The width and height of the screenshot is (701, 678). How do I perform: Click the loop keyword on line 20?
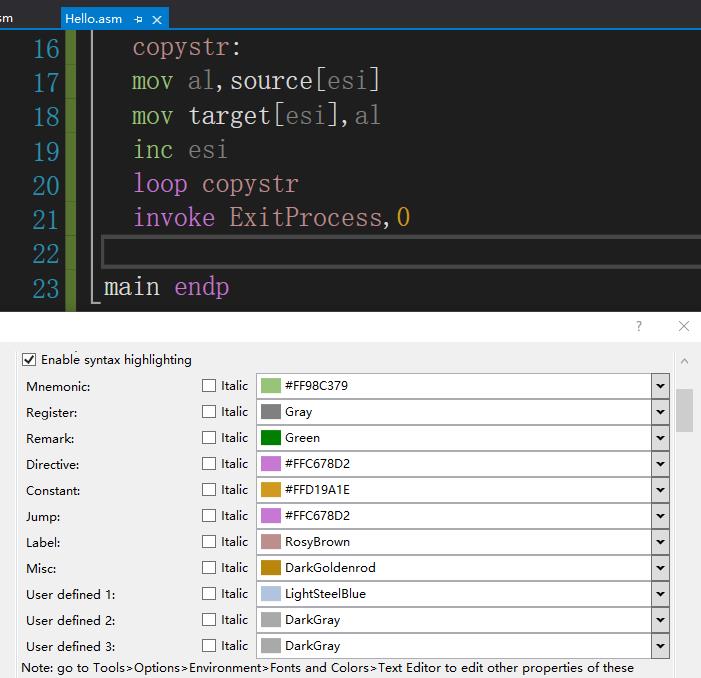point(160,184)
